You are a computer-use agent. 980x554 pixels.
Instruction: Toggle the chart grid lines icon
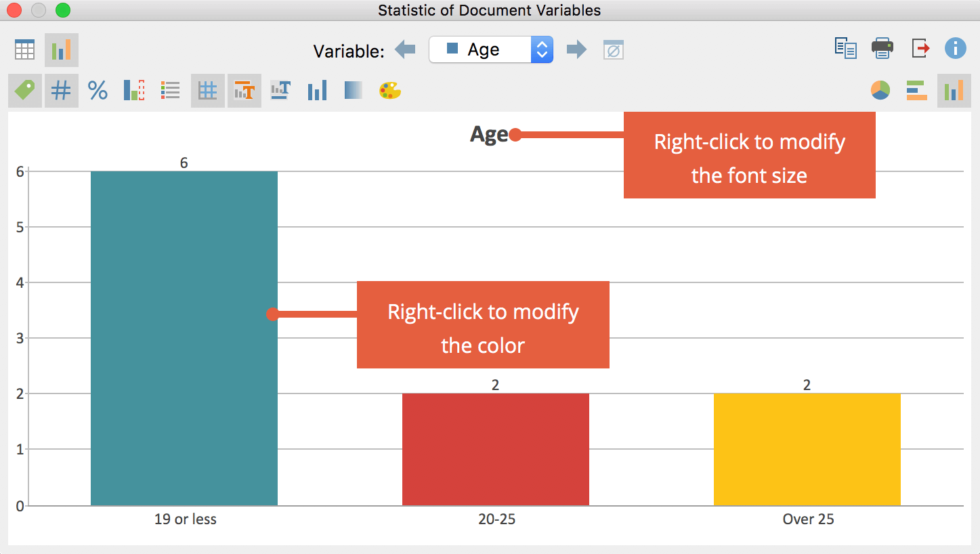[207, 91]
